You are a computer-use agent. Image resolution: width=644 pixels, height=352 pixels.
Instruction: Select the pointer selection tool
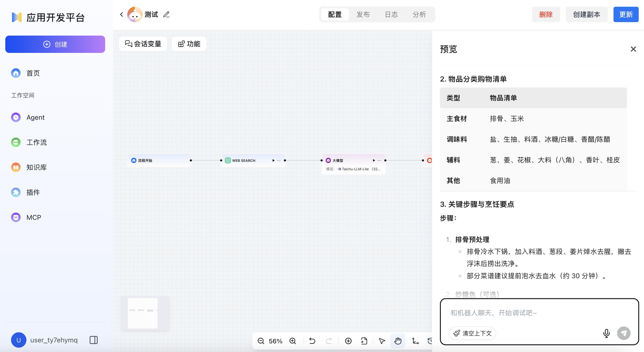[382, 341]
